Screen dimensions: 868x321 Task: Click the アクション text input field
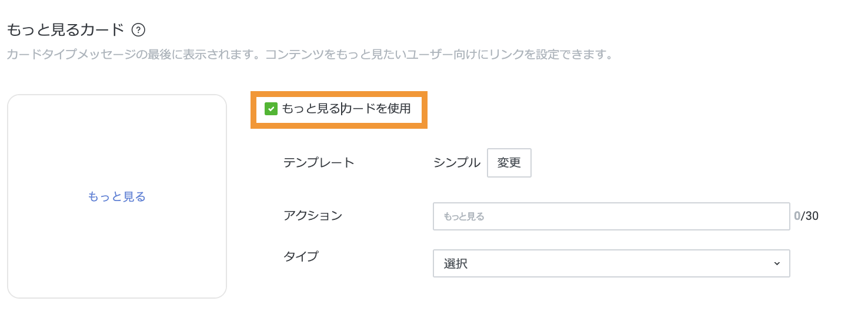[x=611, y=216]
